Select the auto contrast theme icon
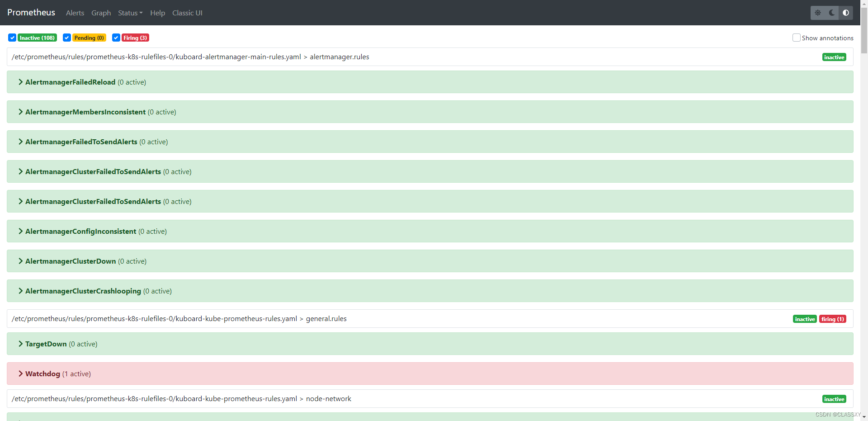 pos(846,13)
